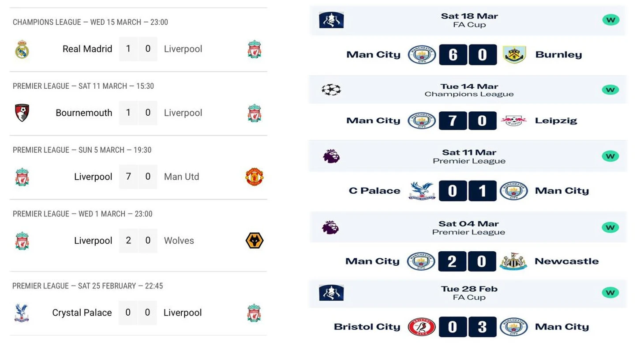
Task: Click the green W badge for Burnley match
Action: pos(610,20)
